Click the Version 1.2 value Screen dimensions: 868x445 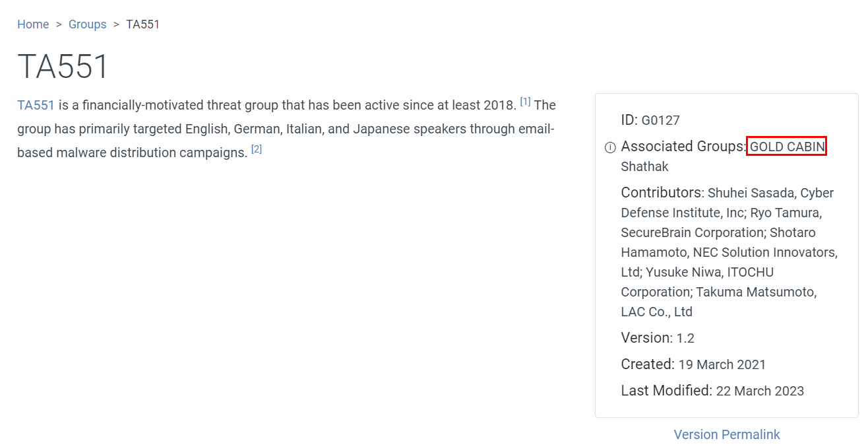click(685, 338)
